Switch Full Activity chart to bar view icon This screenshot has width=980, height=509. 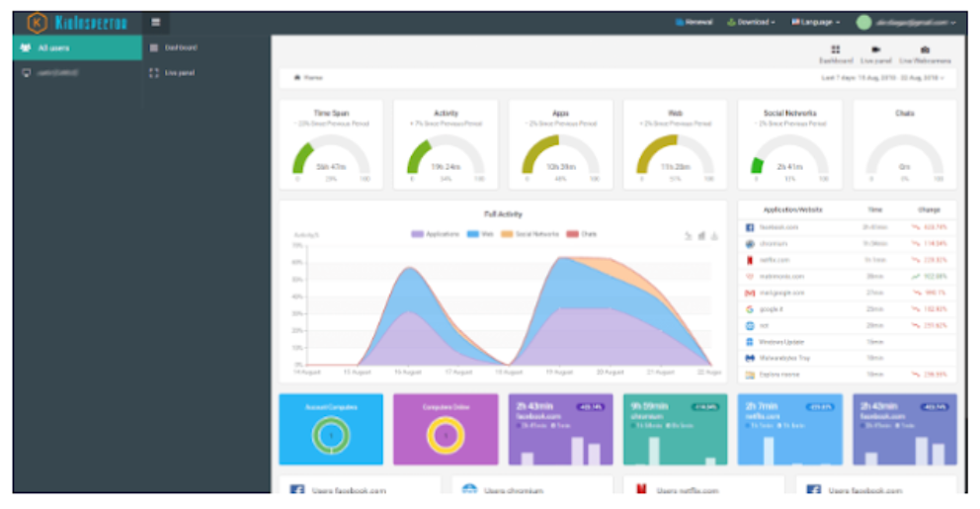[x=701, y=235]
